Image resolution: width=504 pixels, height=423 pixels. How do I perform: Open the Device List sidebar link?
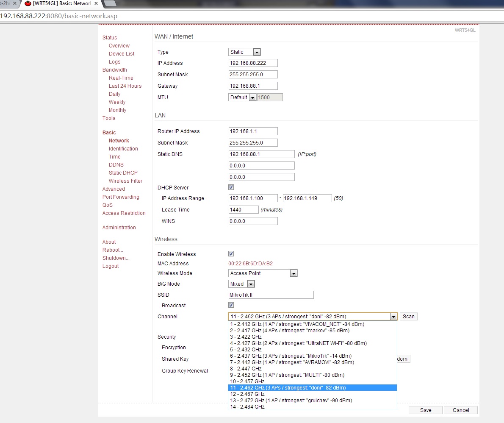coord(122,54)
